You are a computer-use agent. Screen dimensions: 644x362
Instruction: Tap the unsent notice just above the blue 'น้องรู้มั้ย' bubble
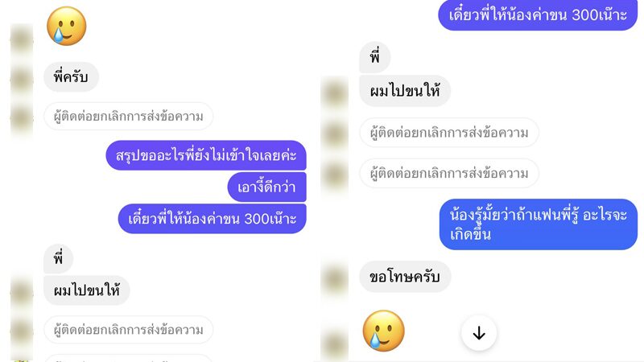tap(449, 173)
